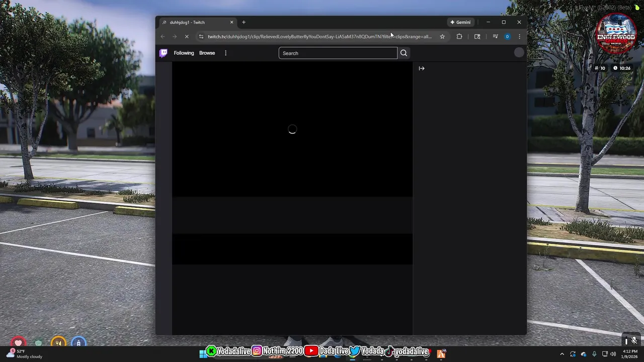Open the Twitch user avatar menu

[519, 53]
